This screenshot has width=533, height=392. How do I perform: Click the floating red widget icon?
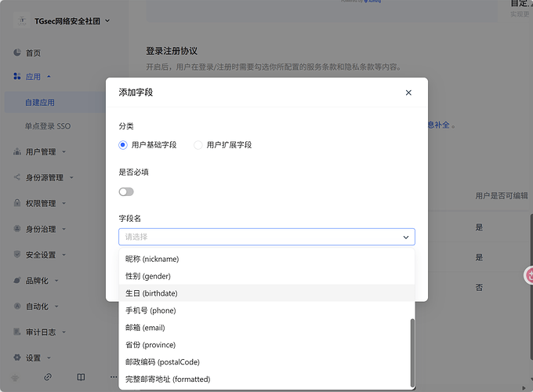click(x=528, y=275)
